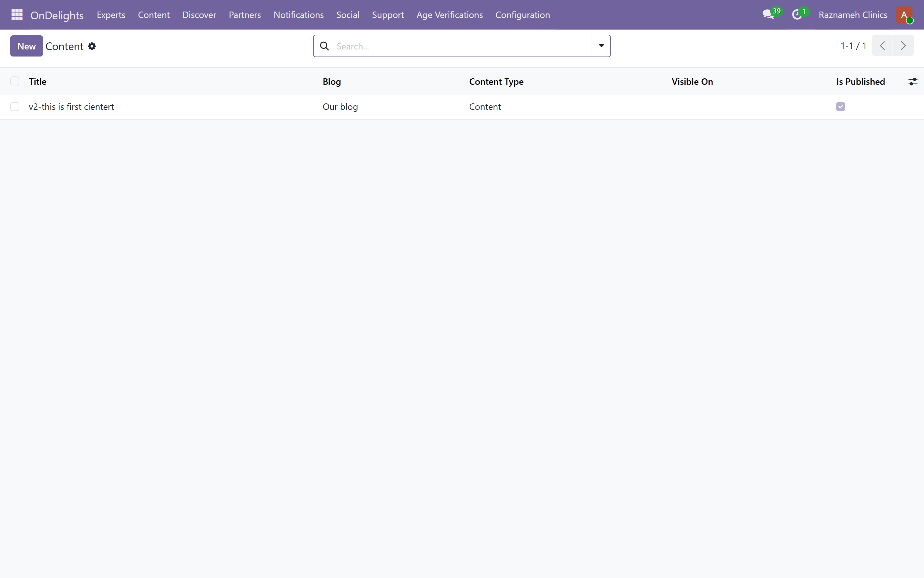Sort by the Visible On column header
924x578 pixels.
point(692,82)
